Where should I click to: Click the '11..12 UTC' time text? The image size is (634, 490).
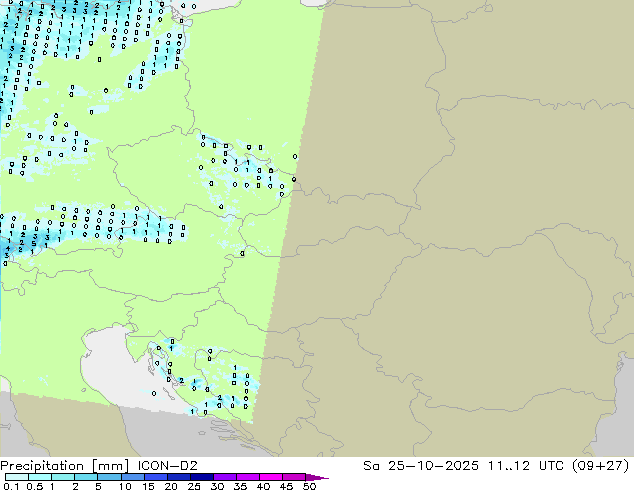click(528, 466)
